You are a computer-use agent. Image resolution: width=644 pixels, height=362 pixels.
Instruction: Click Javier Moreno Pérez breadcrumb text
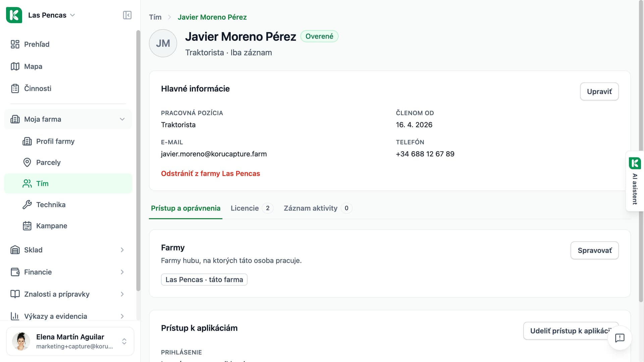(212, 17)
